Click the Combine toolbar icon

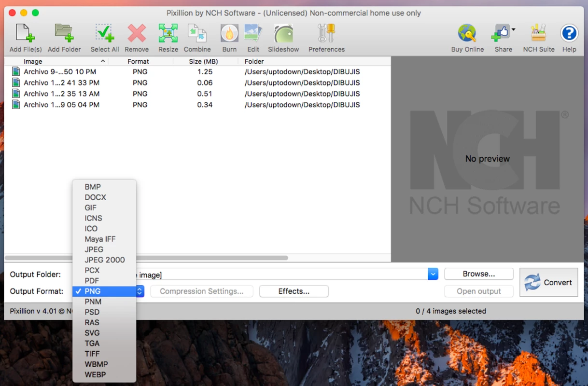pos(197,33)
